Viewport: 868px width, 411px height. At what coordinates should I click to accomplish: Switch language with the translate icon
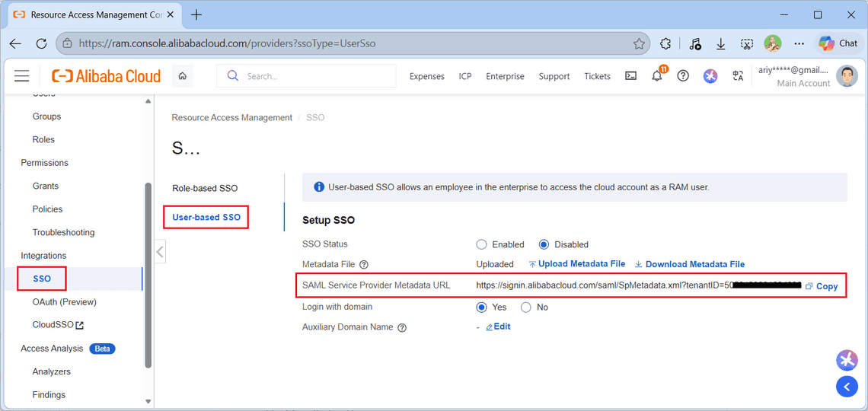[x=737, y=76]
